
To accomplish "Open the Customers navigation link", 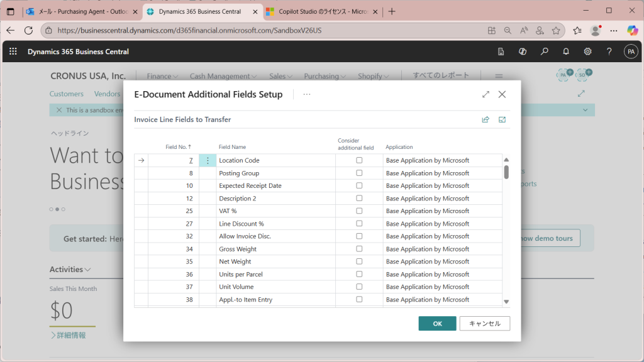I will click(x=67, y=94).
